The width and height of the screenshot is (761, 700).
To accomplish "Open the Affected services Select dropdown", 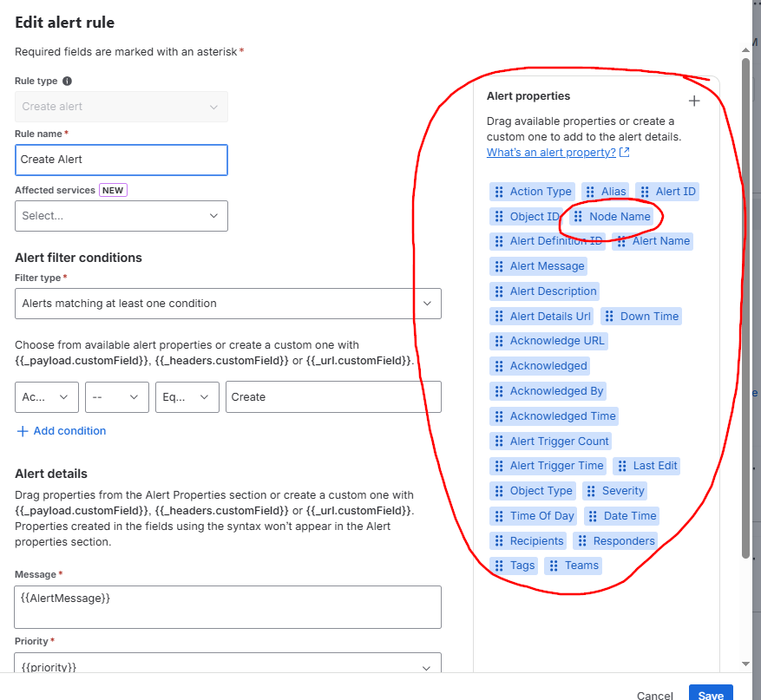I will click(x=121, y=216).
